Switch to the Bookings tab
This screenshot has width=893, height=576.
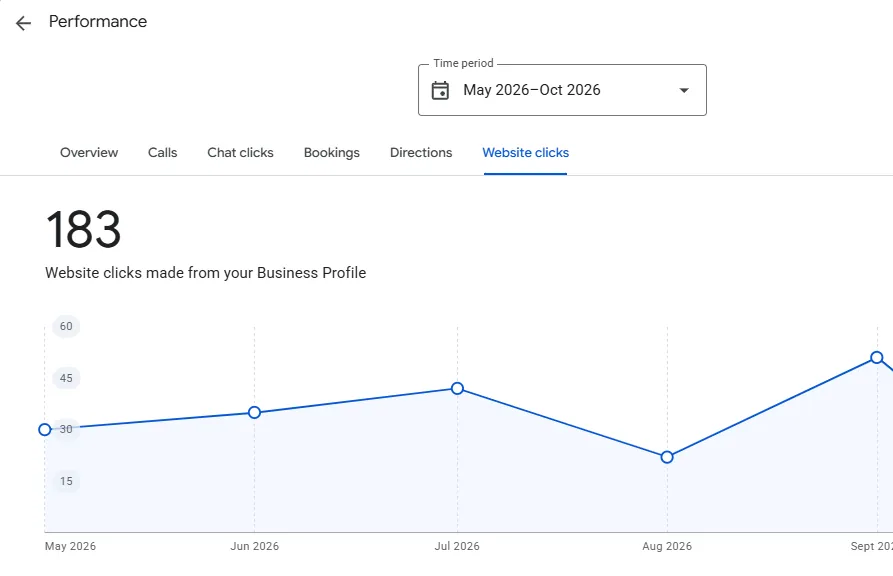331,153
